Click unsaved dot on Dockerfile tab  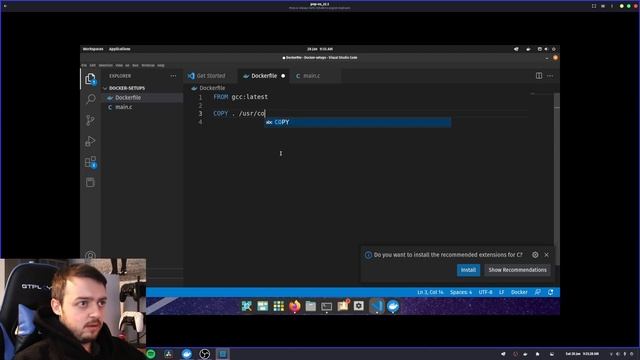(x=283, y=76)
